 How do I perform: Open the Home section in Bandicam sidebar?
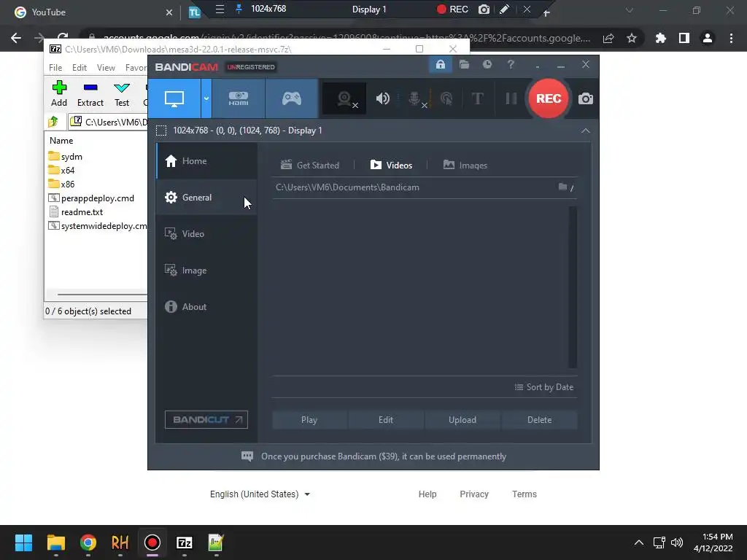click(x=206, y=161)
